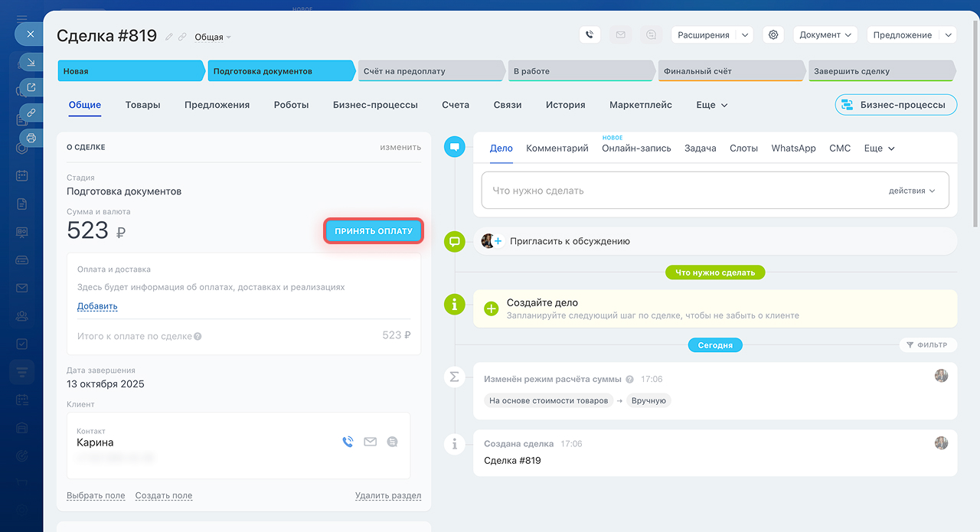
Task: Close deal panel with X button
Action: (30, 34)
